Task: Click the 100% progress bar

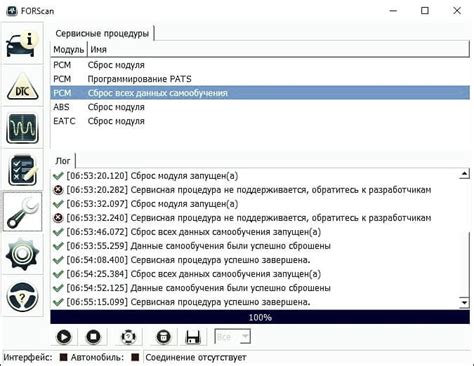Action: tap(260, 317)
